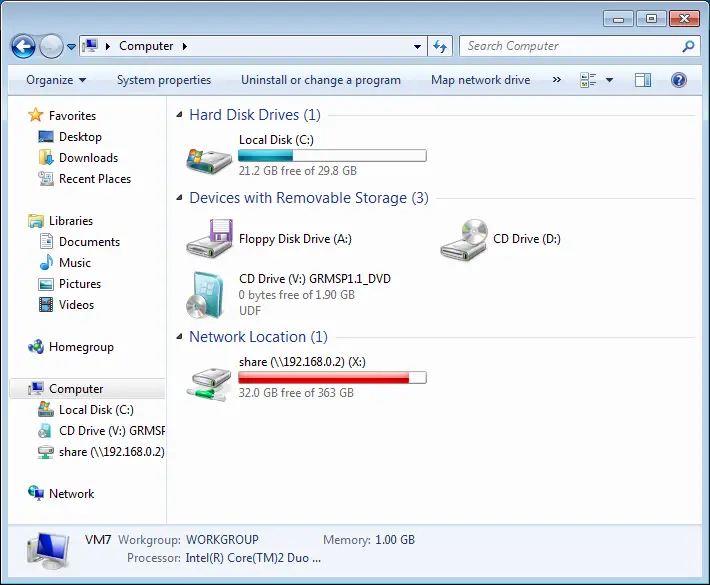This screenshot has width=710, height=585.
Task: Click the greyed Forward navigation arrow
Action: 51,46
